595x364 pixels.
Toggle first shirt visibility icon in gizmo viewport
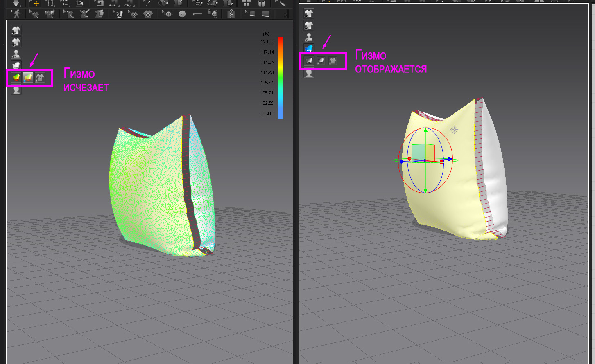pyautogui.click(x=309, y=13)
